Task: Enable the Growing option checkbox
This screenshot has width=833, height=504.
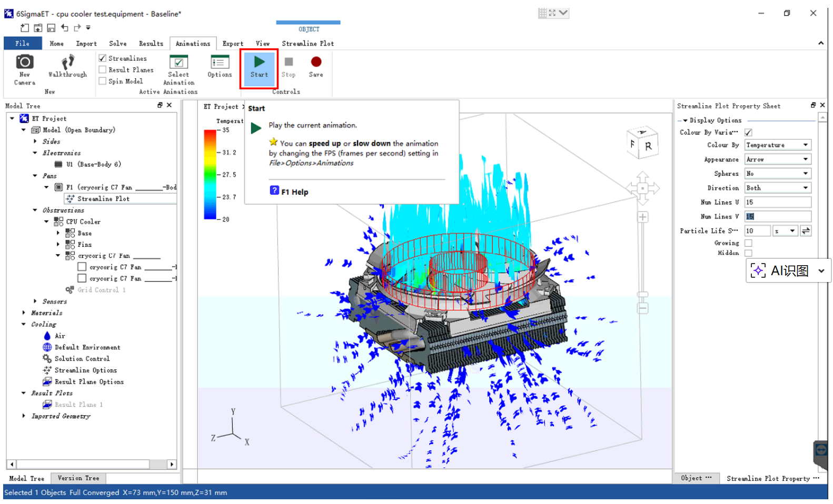Action: (x=748, y=243)
